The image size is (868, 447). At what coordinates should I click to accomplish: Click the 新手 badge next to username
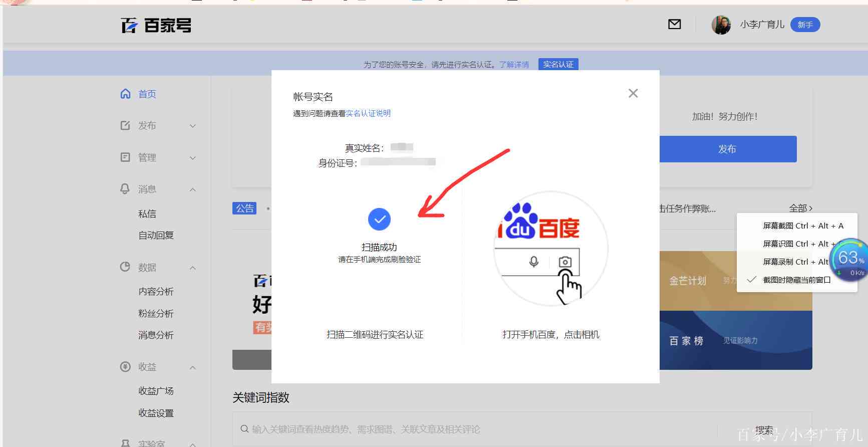(x=805, y=25)
